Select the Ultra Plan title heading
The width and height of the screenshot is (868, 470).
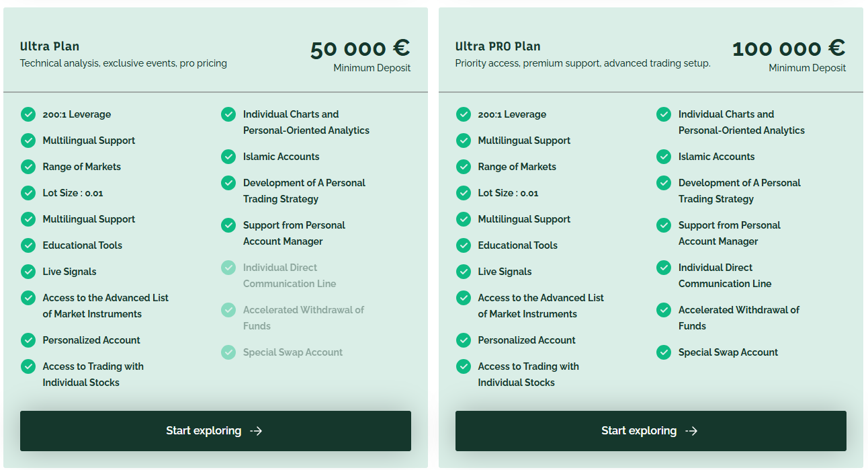pos(50,46)
